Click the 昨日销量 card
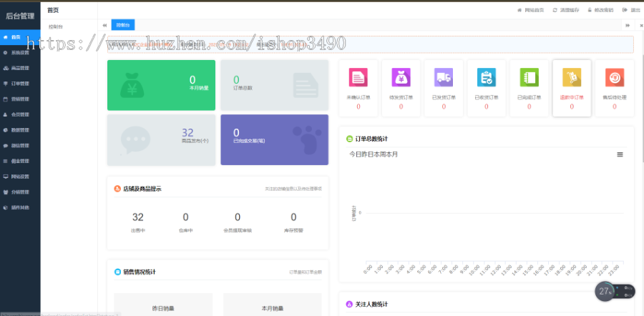This screenshot has height=316, width=644. point(163,305)
